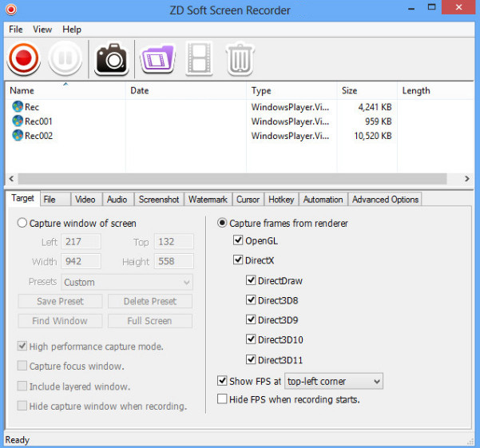Select the 10,520 KB size cell
Screen dimensions: 480x448
click(x=373, y=136)
